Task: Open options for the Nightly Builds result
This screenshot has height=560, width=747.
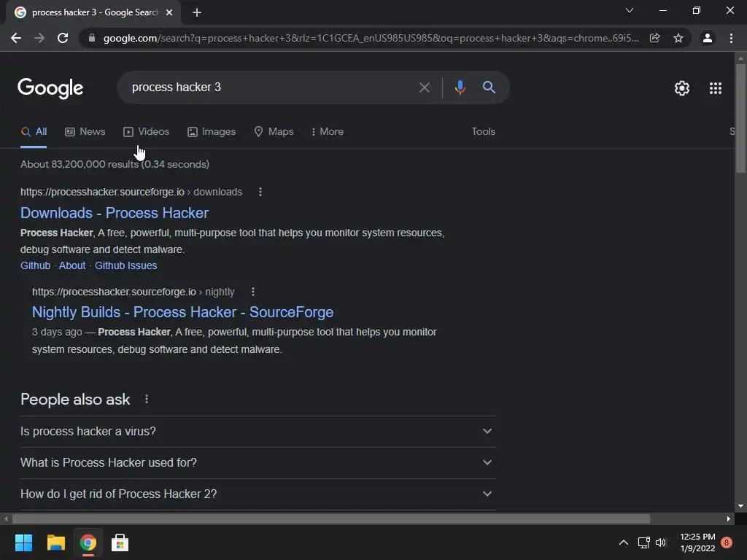Action: [x=253, y=292]
